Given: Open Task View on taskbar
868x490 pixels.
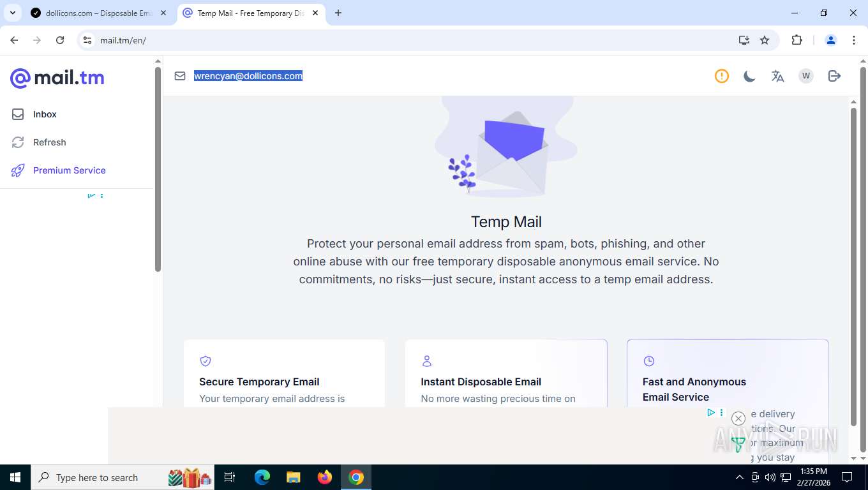Looking at the screenshot, I should point(230,477).
